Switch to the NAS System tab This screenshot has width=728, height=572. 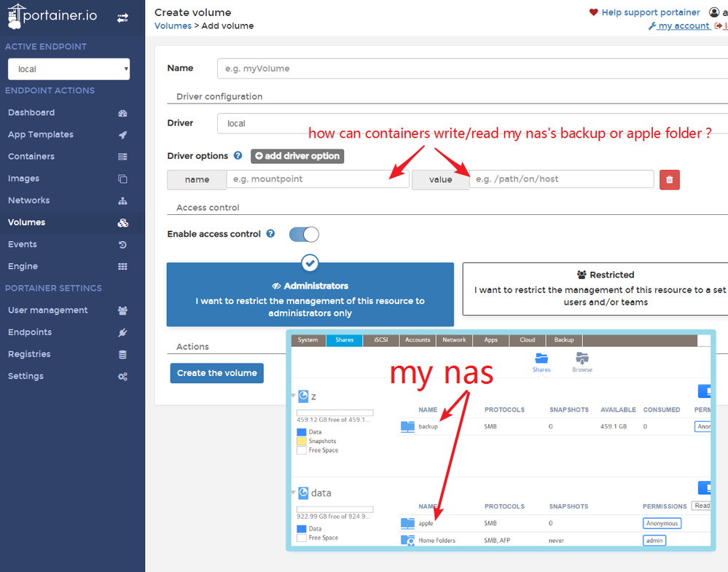pyautogui.click(x=308, y=340)
